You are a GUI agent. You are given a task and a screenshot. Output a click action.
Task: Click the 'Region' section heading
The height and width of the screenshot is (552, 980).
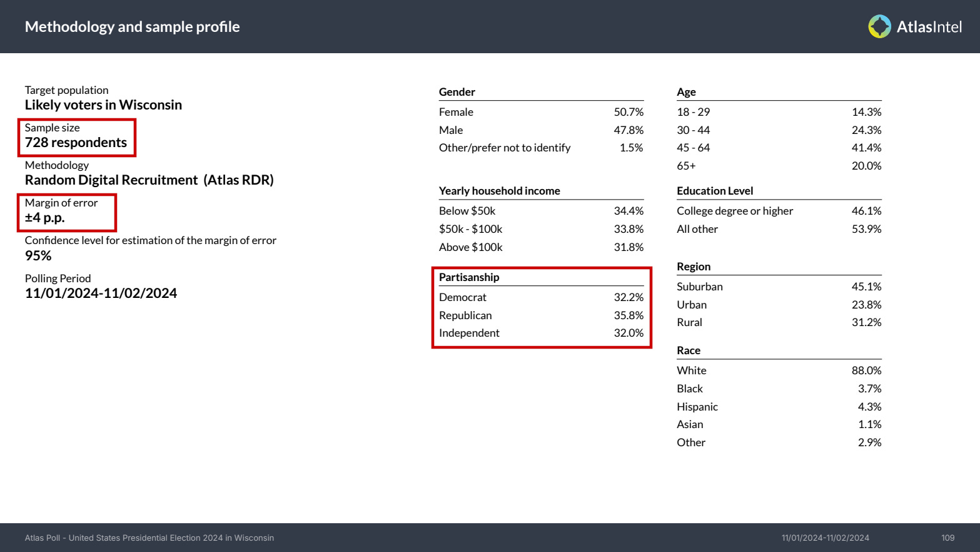694,267
